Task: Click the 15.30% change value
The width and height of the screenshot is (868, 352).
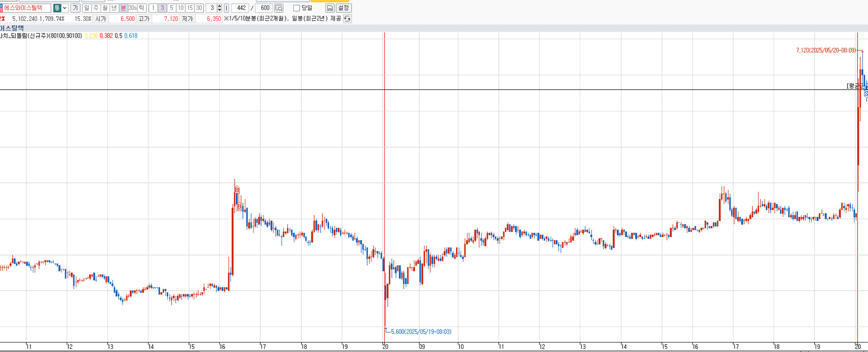Action: pos(83,19)
